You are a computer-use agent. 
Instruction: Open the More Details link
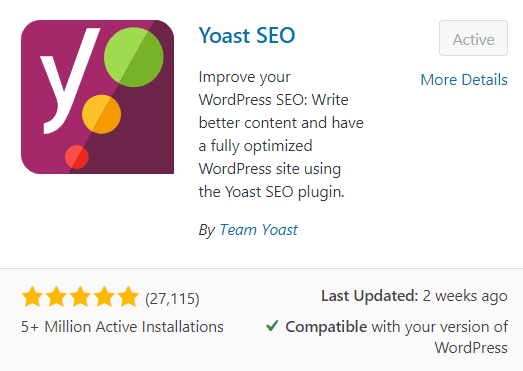tap(464, 80)
